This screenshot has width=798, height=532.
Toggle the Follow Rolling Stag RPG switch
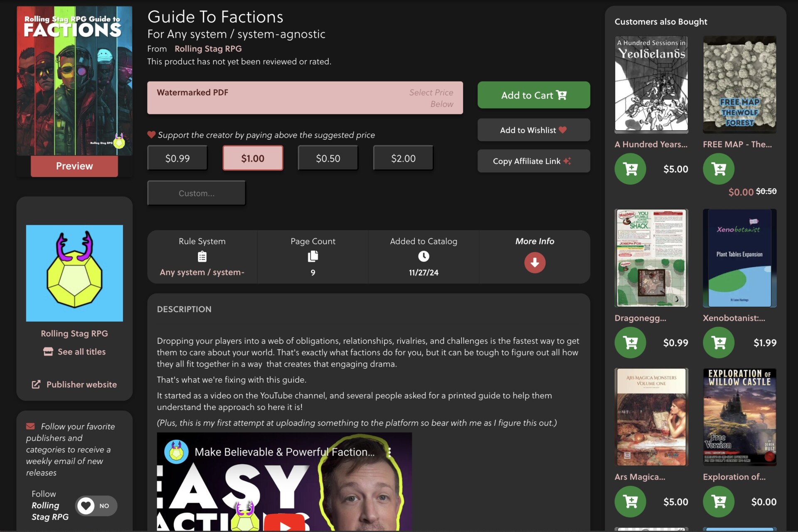pos(95,505)
